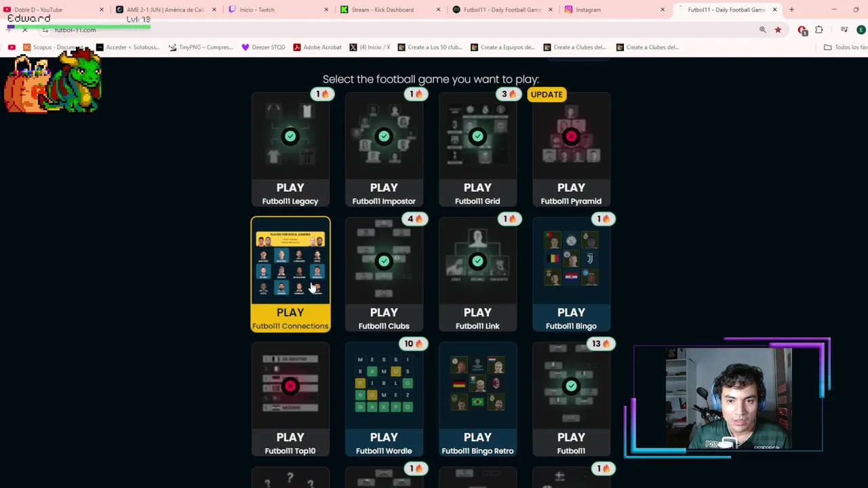
Task: Stop loading the page
Action: [x=24, y=30]
